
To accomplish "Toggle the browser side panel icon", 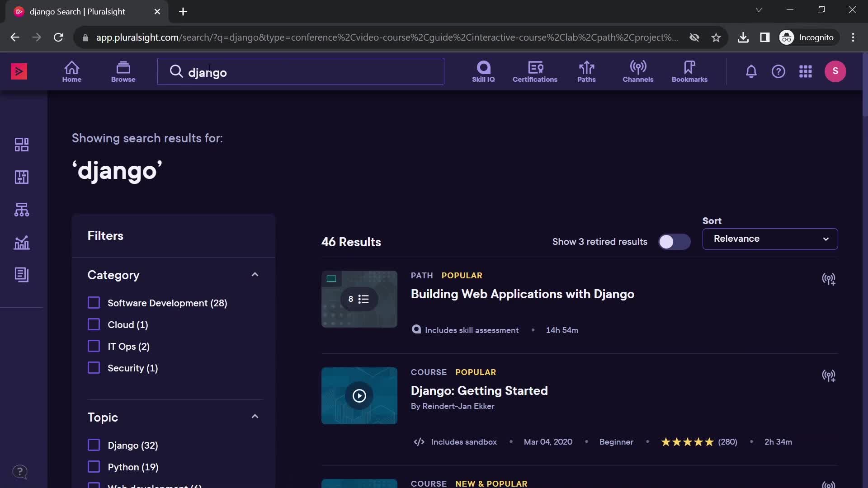I will (764, 38).
